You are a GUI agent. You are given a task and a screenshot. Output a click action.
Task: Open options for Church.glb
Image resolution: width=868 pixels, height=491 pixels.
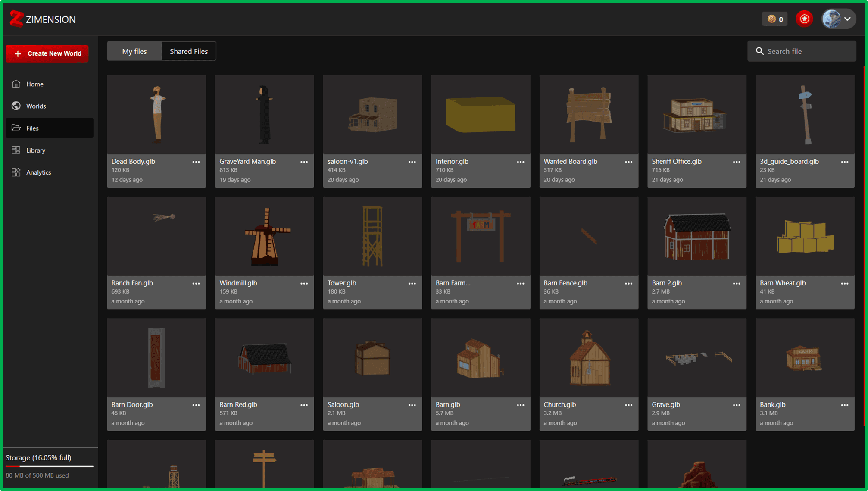coord(629,405)
